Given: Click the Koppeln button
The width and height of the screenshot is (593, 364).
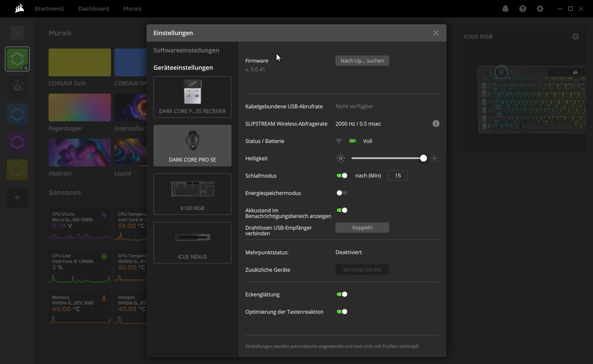Looking at the screenshot, I should click(x=362, y=227).
